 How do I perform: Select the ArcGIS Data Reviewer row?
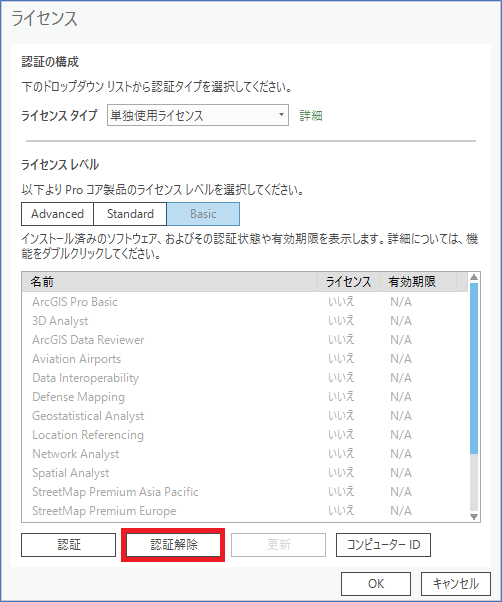tap(245, 340)
